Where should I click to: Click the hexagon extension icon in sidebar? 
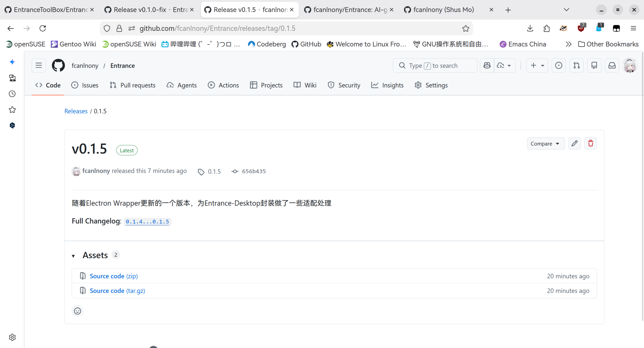pos(12,126)
